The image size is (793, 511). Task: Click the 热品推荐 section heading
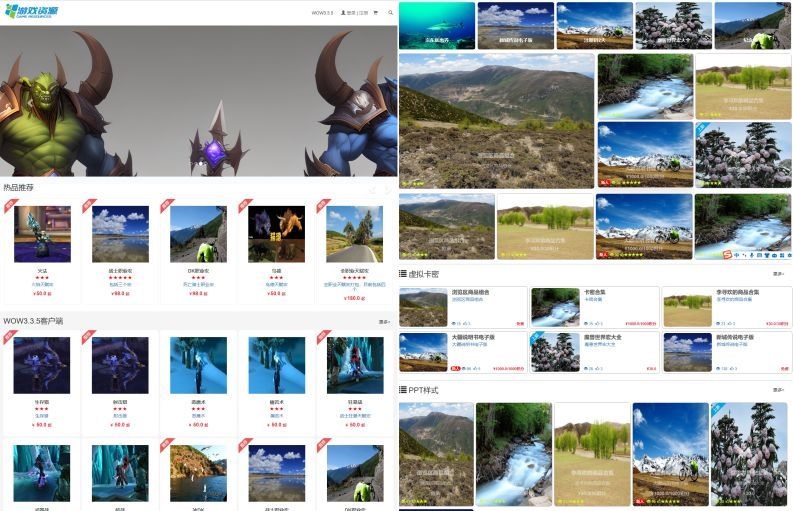[18, 187]
